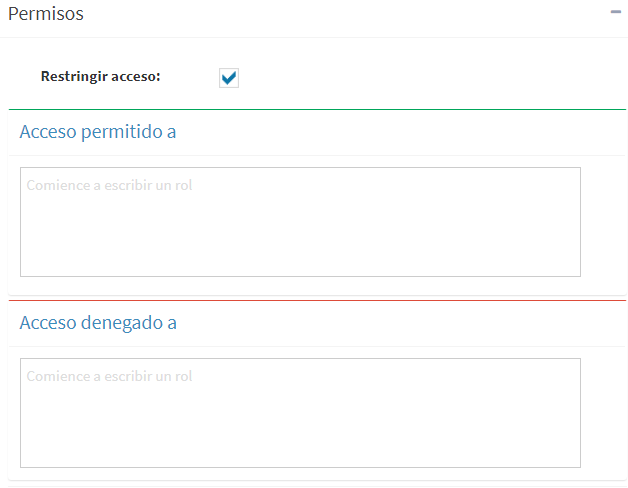
Task: Select the Acceso denegado a heading
Action: tap(98, 323)
